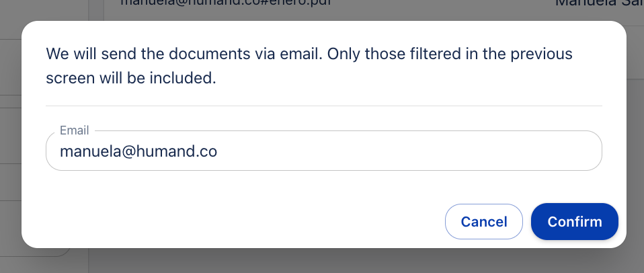Image resolution: width=644 pixels, height=273 pixels.
Task: Click the manuela@humand.co address text
Action: 138,152
